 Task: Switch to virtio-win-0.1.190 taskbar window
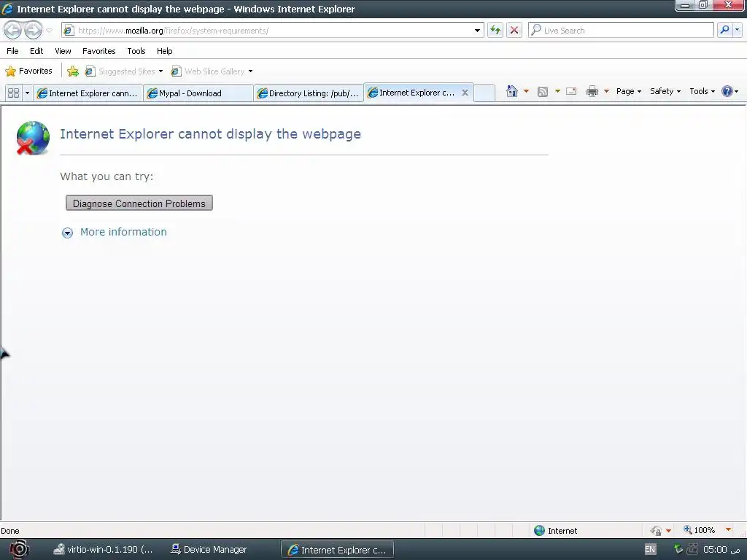coord(104,550)
